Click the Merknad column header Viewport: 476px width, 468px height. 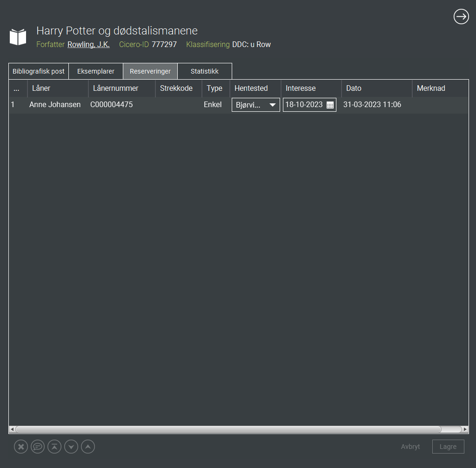click(440, 88)
